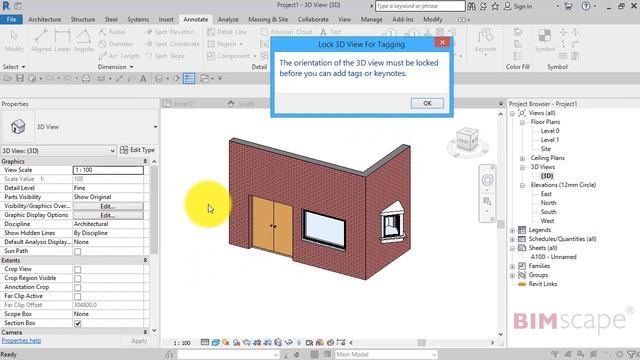Image resolution: width=640 pixels, height=360 pixels.
Task: Expand the Dimension panel dropdown
Action: point(116,67)
